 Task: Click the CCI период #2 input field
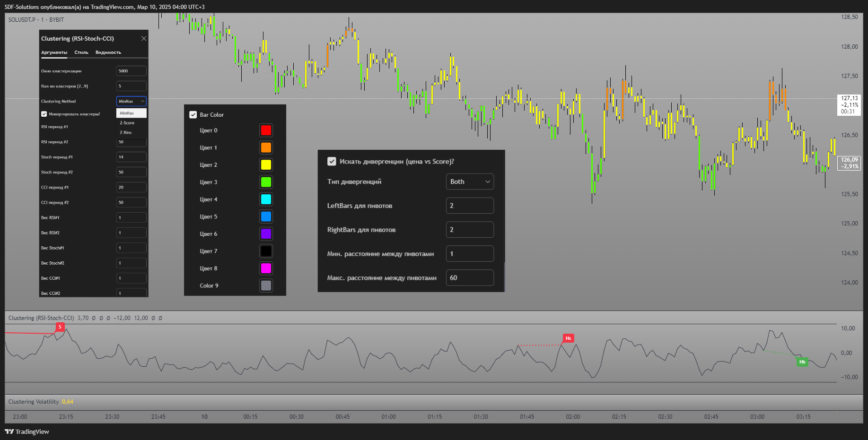(132, 202)
